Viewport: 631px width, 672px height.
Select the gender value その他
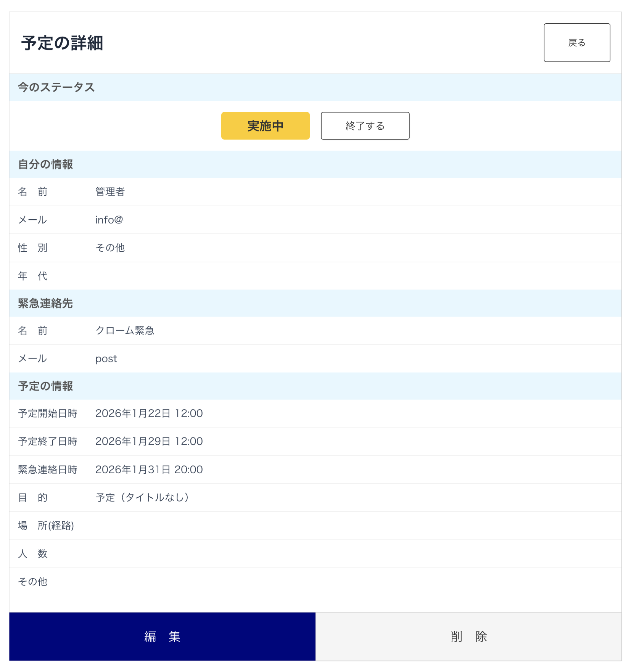click(x=110, y=248)
